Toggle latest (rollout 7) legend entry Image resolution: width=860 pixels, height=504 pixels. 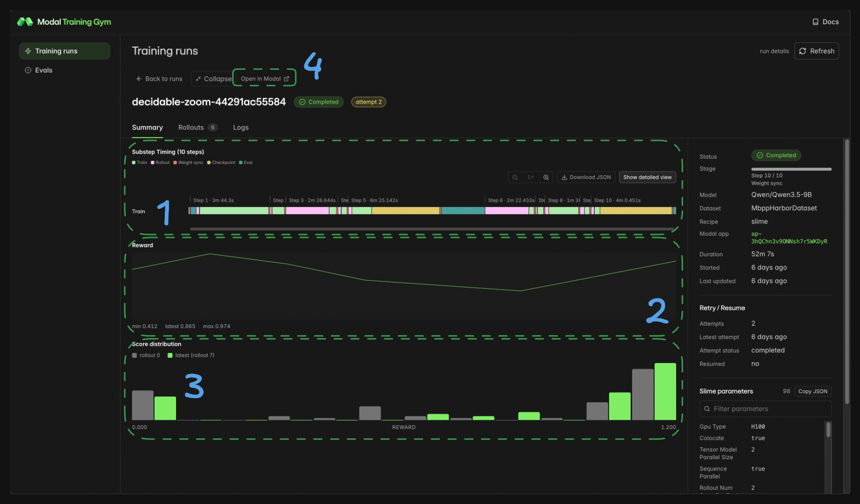click(191, 355)
